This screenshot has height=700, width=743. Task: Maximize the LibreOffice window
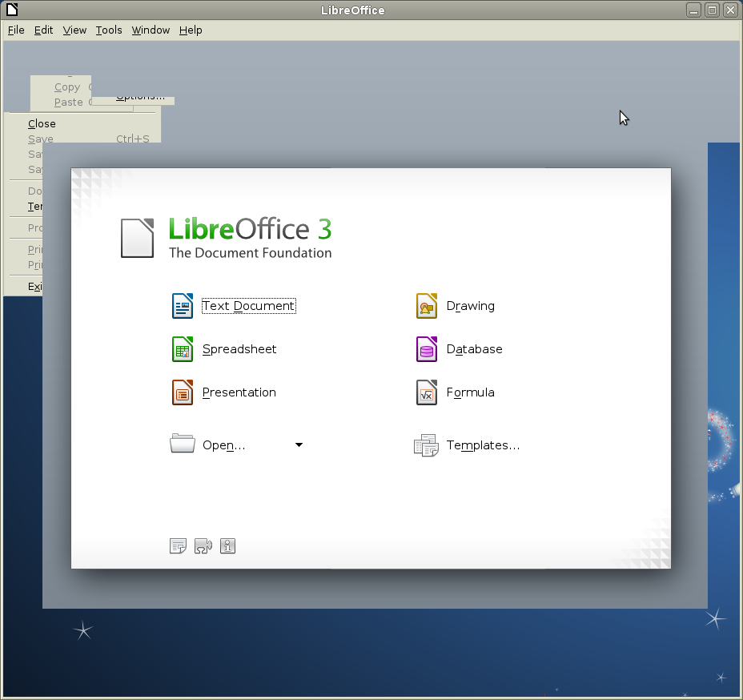click(713, 10)
